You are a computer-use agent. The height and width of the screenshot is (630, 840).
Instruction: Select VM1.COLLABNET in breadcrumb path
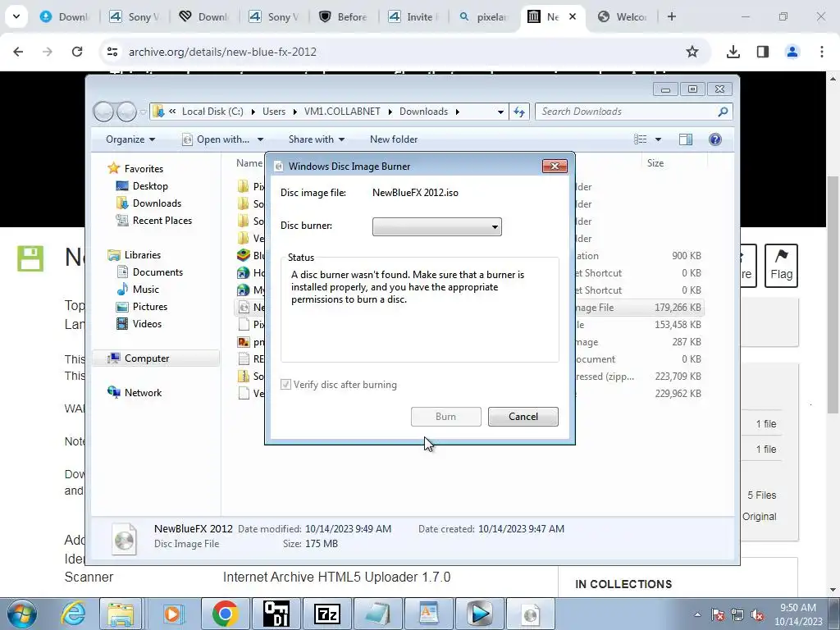click(x=342, y=112)
